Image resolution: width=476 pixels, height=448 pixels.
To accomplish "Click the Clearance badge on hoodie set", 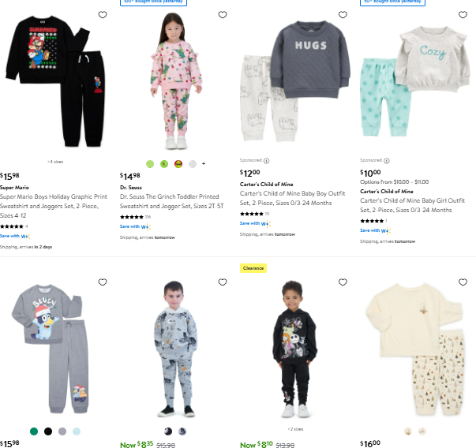I will 253,268.
